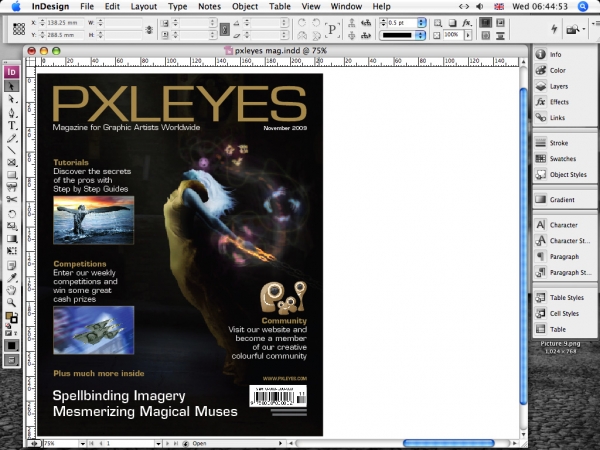Open the Table Styles panel
This screenshot has width=600, height=450.
click(565, 297)
